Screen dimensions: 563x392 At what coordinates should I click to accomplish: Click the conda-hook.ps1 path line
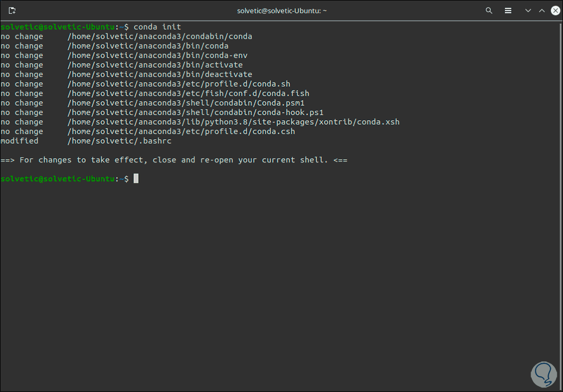click(x=195, y=113)
